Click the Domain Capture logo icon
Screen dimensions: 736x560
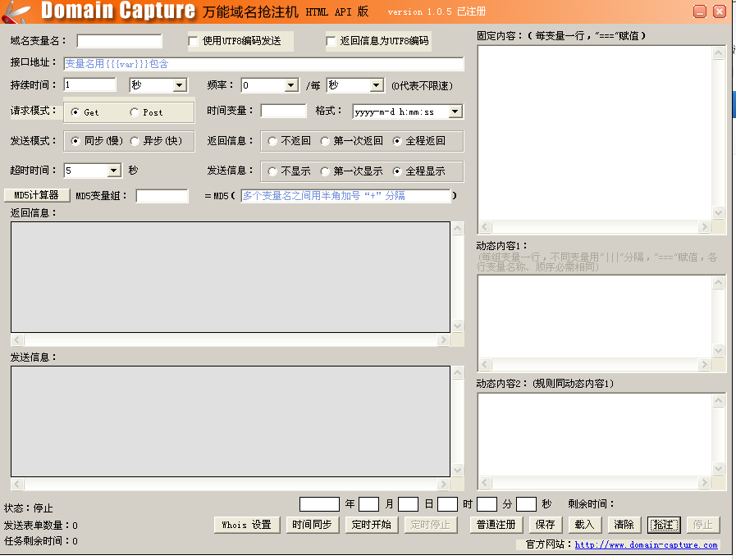click(17, 11)
